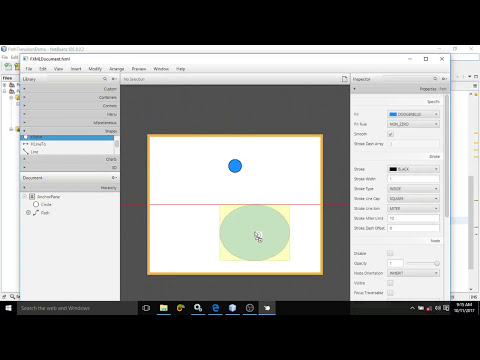480x360 pixels.
Task: Toggle the Visible checkbox
Action: [390, 283]
